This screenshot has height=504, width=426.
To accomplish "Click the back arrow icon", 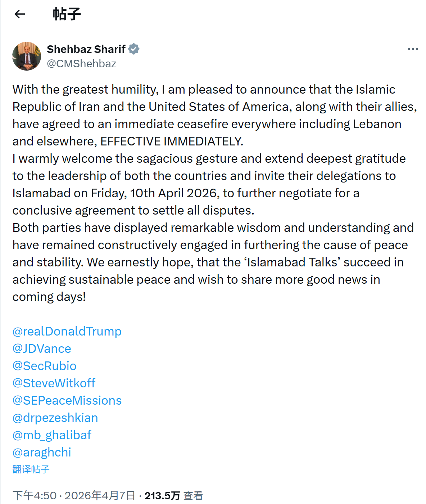I will click(20, 14).
